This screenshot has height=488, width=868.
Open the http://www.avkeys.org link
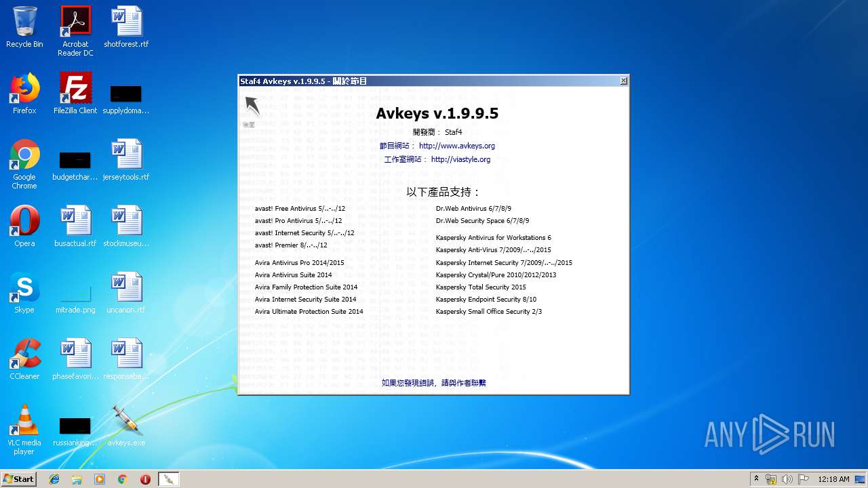point(457,146)
